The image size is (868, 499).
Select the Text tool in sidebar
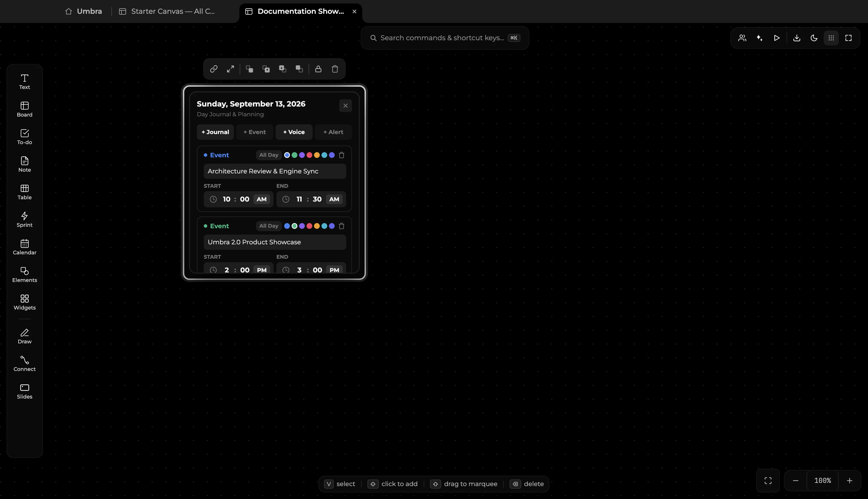(24, 82)
